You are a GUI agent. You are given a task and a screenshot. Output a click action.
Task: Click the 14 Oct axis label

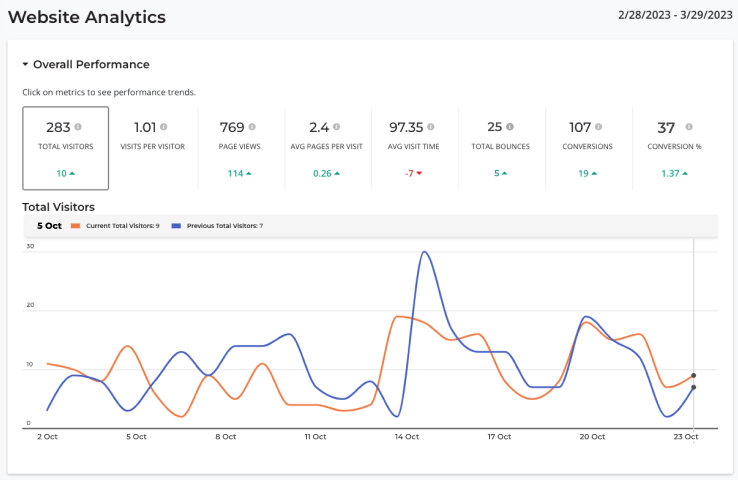pos(407,437)
